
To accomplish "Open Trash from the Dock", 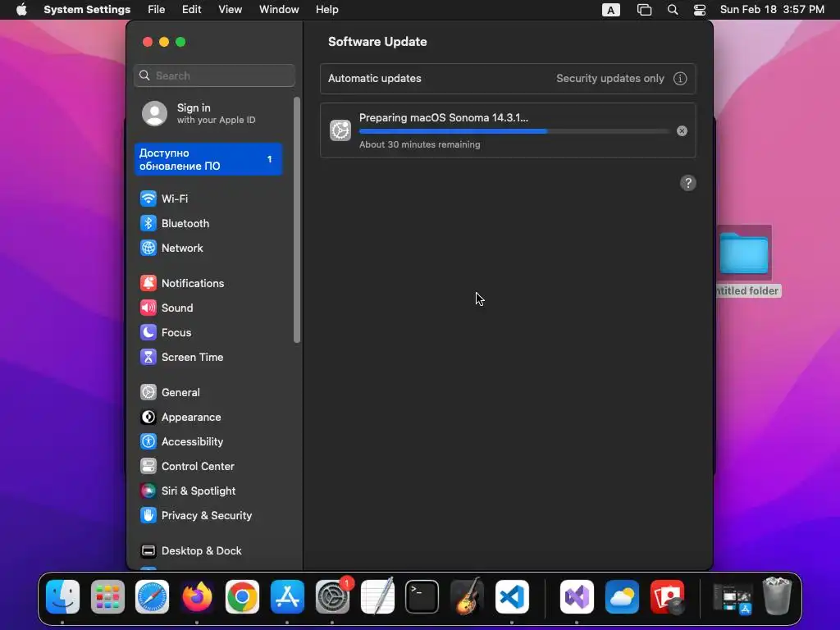I will coord(777,597).
